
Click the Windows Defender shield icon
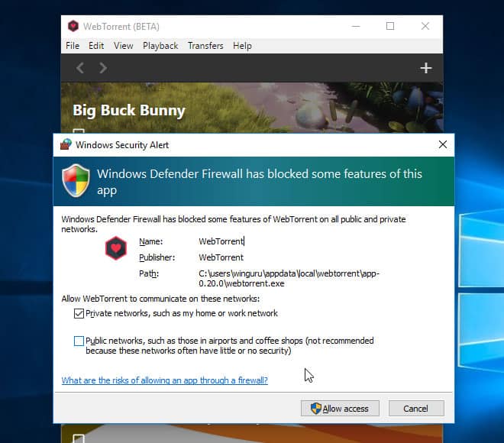[76, 180]
